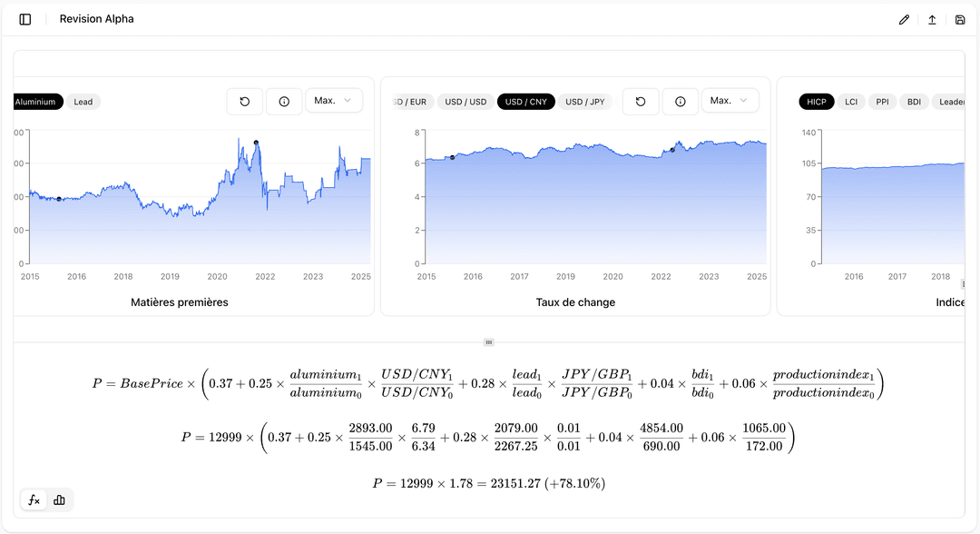Select the PPI index chip
Viewport: 980px width, 534px height.
pos(883,102)
